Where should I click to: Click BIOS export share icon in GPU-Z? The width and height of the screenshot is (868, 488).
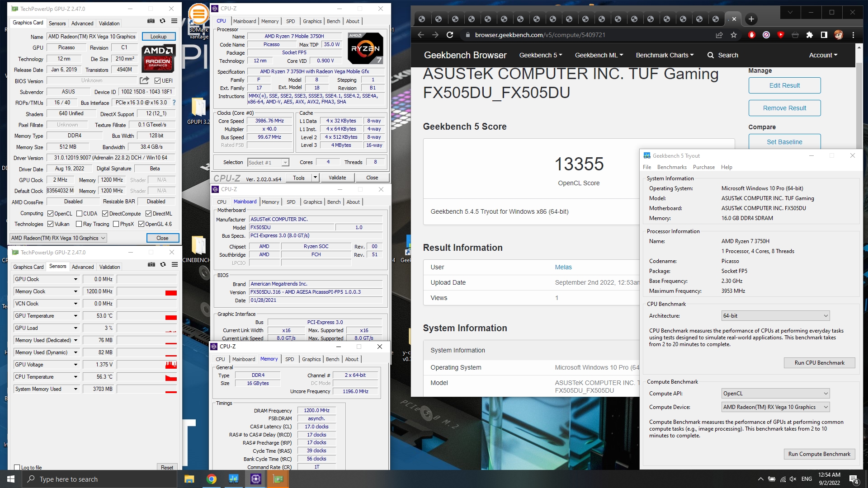click(x=144, y=80)
